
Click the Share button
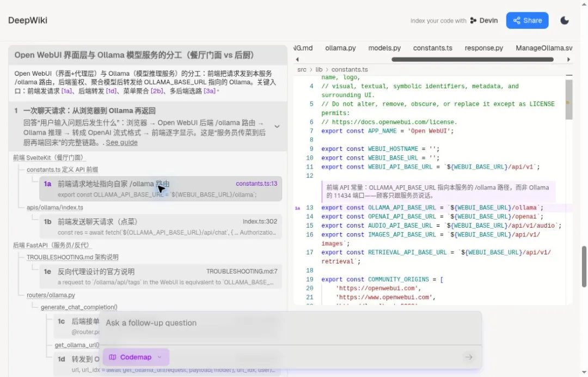coord(527,21)
